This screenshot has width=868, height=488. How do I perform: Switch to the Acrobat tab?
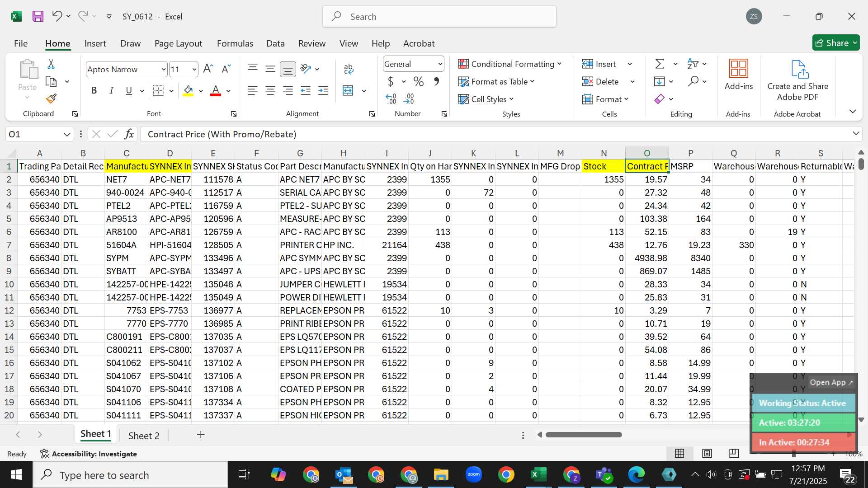click(419, 43)
